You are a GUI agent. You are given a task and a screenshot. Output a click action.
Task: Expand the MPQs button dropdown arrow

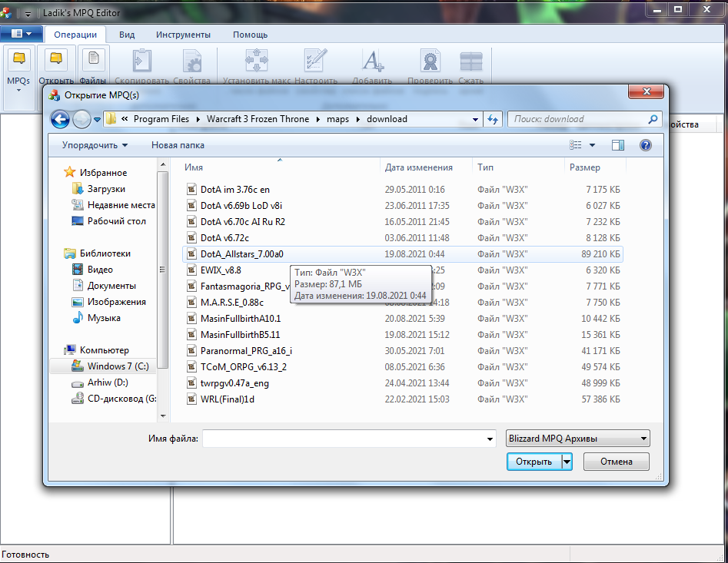(18, 91)
